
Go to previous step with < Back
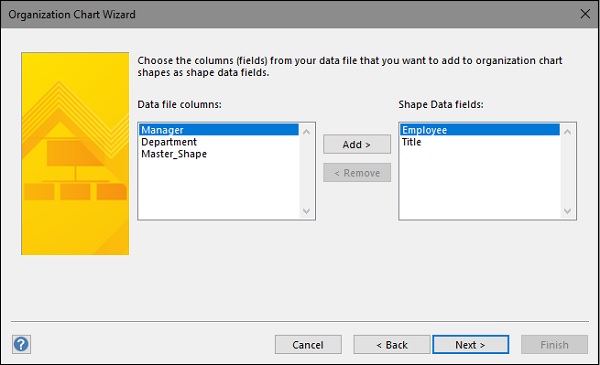pos(392,345)
